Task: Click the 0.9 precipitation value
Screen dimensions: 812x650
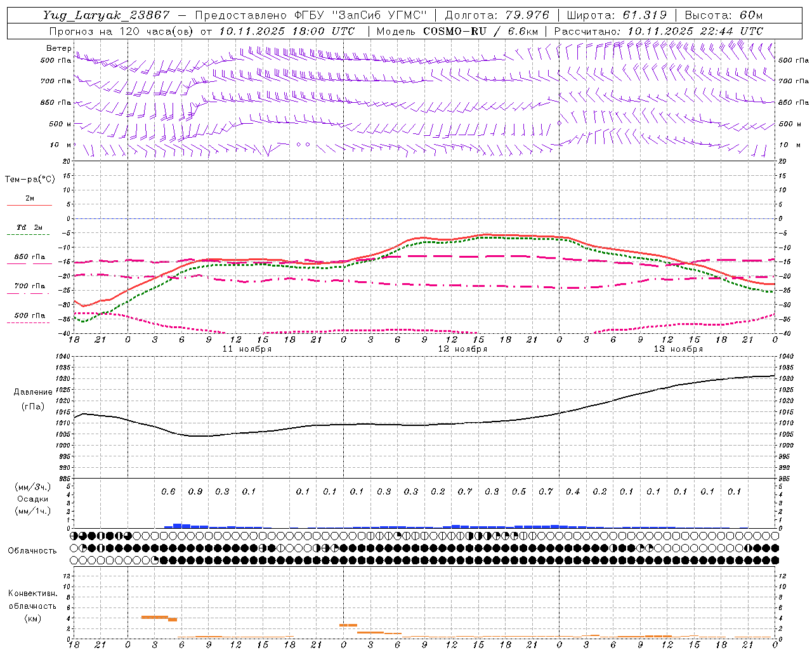Action: point(195,492)
